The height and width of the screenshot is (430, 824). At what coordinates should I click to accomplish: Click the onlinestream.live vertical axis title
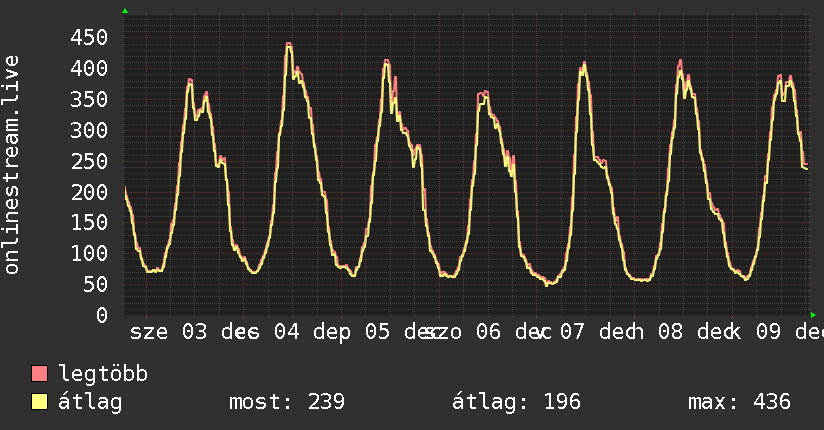point(11,165)
